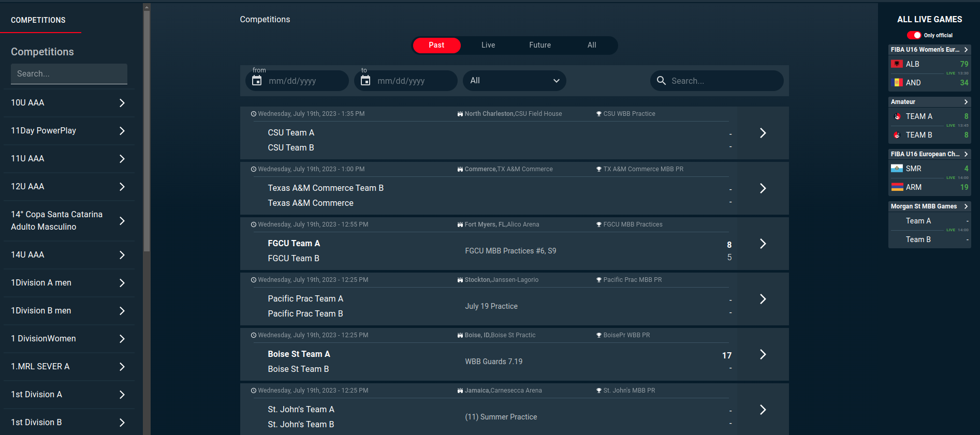This screenshot has height=435, width=980.
Task: Click the San Marino flag next to SMR
Action: (x=897, y=169)
